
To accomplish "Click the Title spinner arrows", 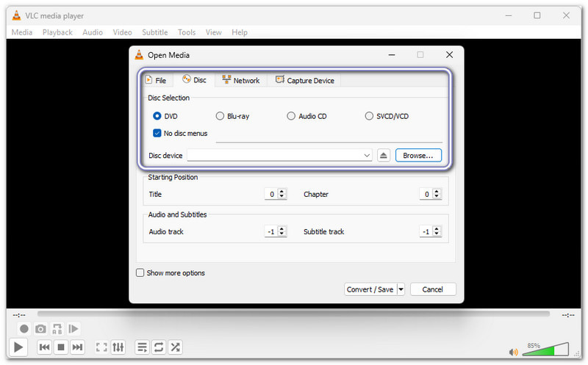I will pos(282,194).
